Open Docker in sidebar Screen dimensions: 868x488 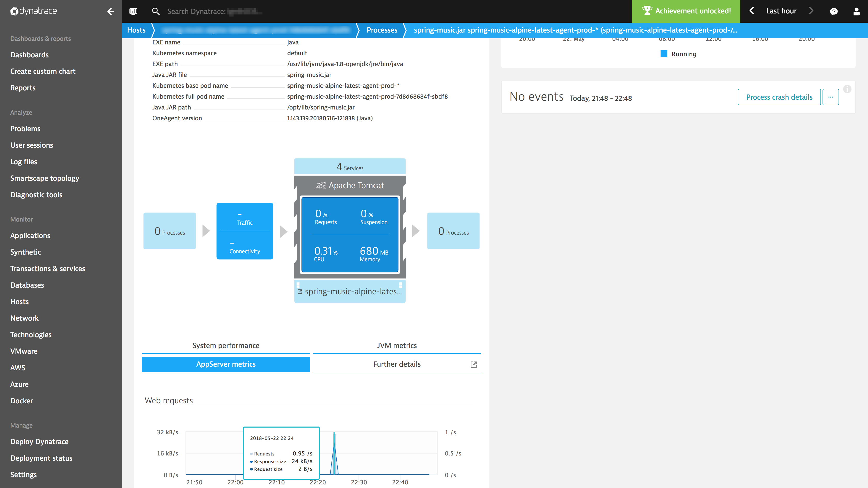pyautogui.click(x=21, y=400)
